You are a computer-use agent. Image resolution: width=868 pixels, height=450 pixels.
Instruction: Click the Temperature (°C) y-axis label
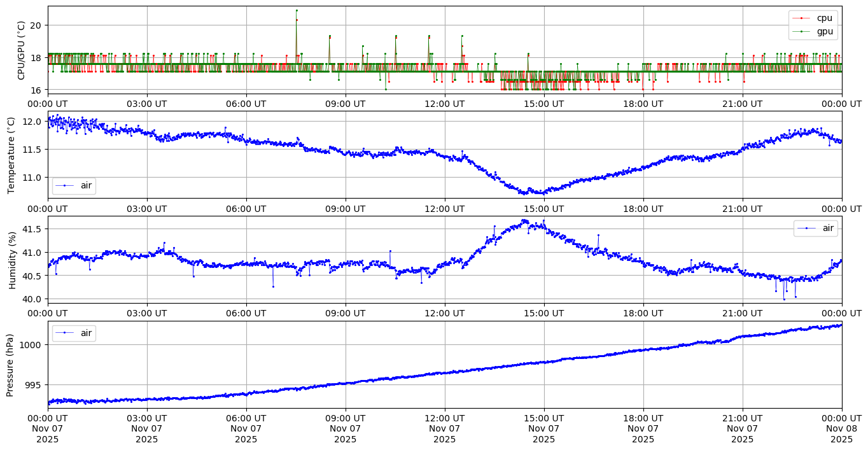11,155
